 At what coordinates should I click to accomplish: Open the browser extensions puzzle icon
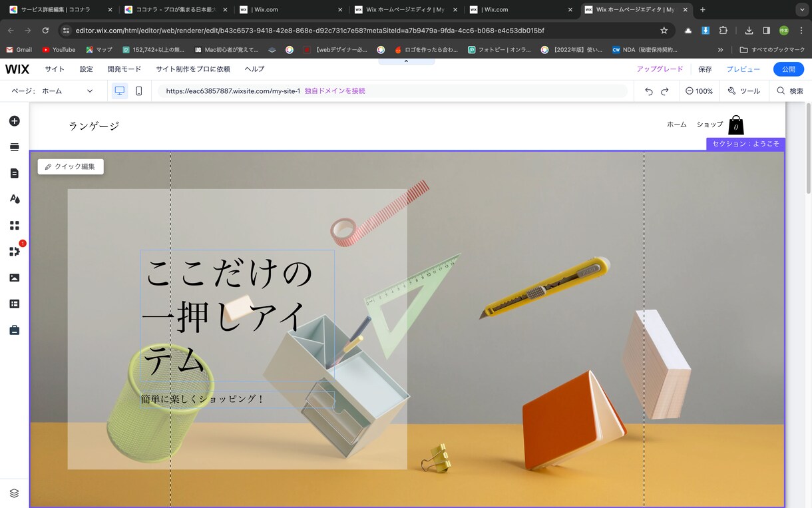click(x=724, y=31)
